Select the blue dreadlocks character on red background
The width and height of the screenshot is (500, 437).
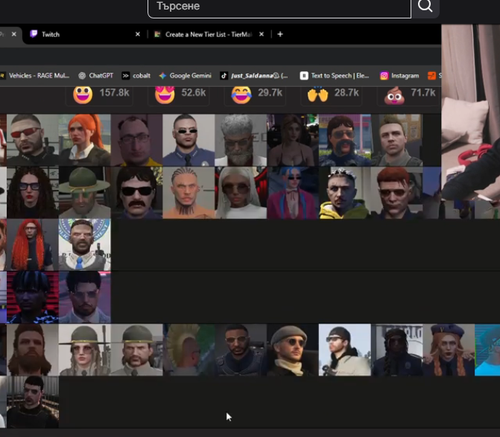point(33,297)
